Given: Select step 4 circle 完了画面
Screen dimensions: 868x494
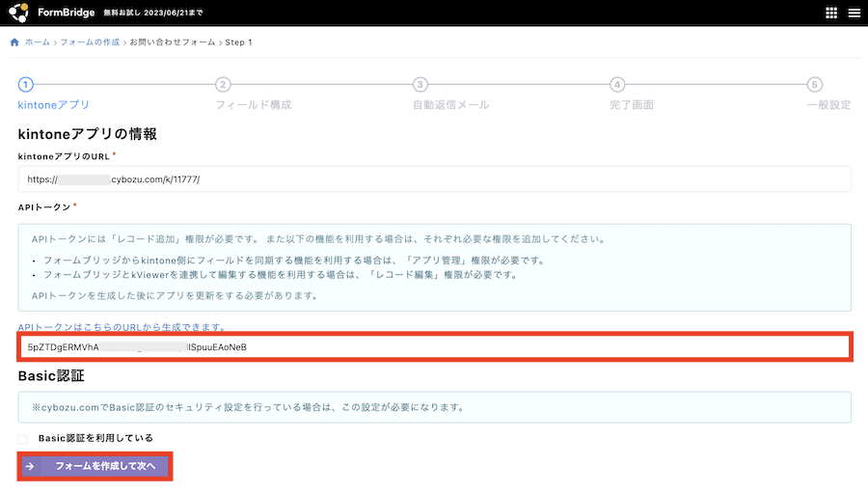Looking at the screenshot, I should pos(617,85).
